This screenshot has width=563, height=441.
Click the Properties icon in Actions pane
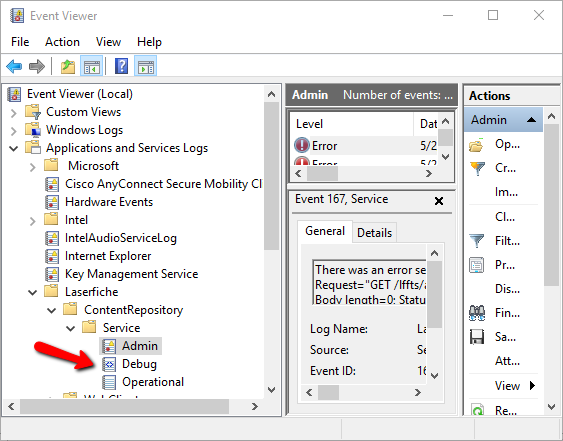[476, 265]
